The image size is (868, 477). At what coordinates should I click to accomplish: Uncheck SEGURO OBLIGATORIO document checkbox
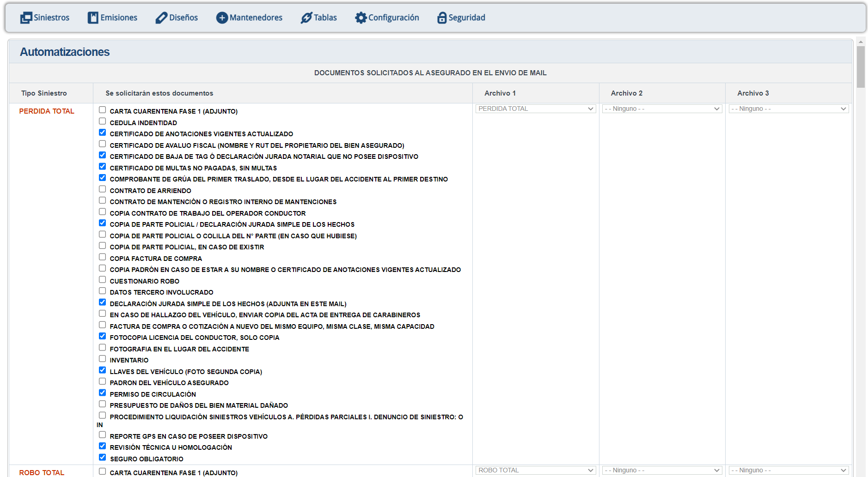click(103, 458)
